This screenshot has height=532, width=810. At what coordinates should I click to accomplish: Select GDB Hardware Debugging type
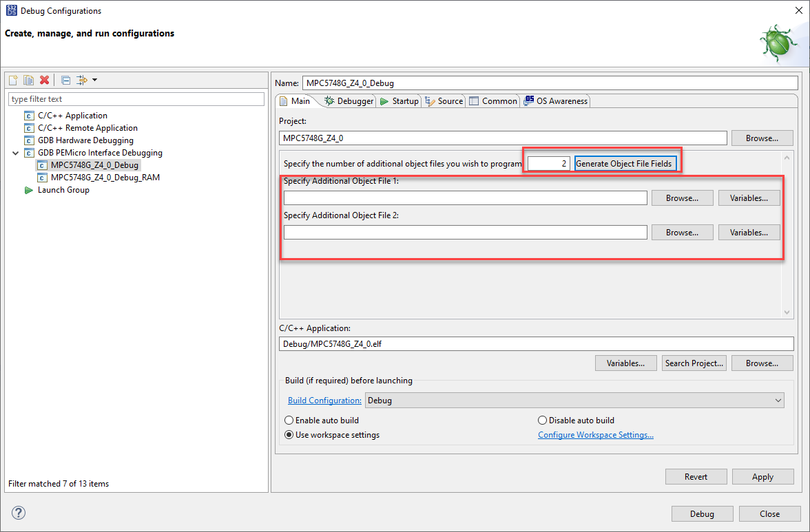click(x=85, y=140)
